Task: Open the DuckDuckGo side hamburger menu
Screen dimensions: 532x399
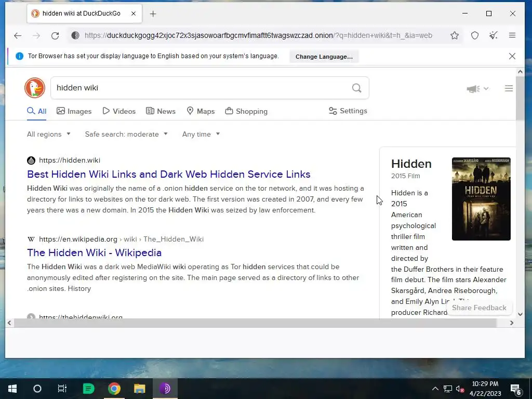Action: pos(509,88)
